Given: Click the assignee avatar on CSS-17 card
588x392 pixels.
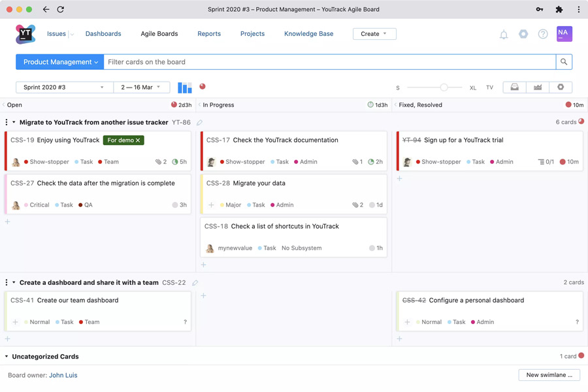Looking at the screenshot, I should tap(211, 162).
